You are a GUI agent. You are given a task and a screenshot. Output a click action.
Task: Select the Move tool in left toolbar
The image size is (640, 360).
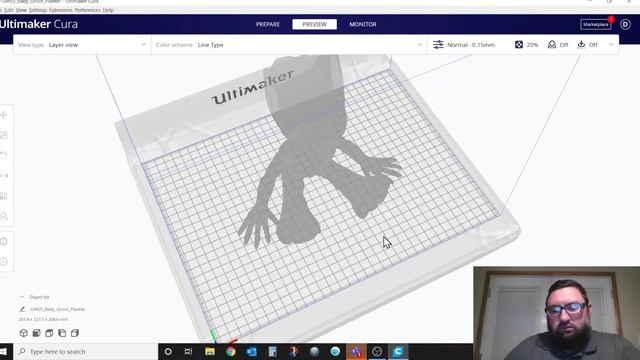(x=4, y=115)
